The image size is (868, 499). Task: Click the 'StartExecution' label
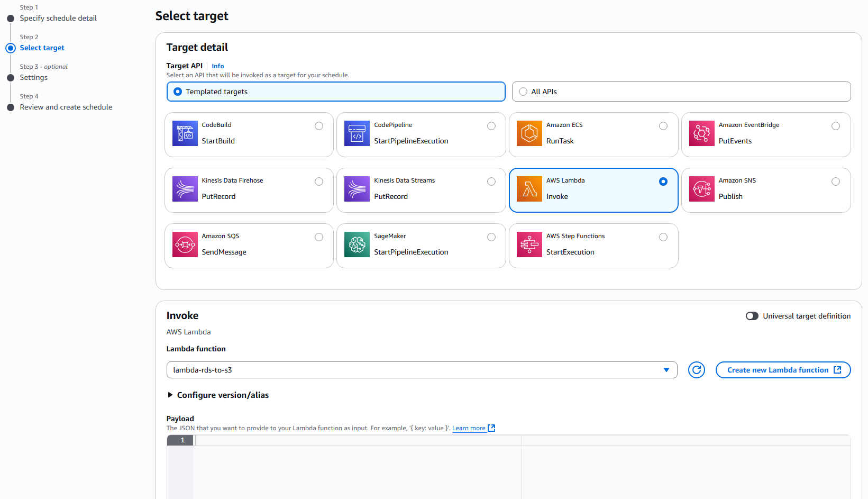pyautogui.click(x=570, y=252)
